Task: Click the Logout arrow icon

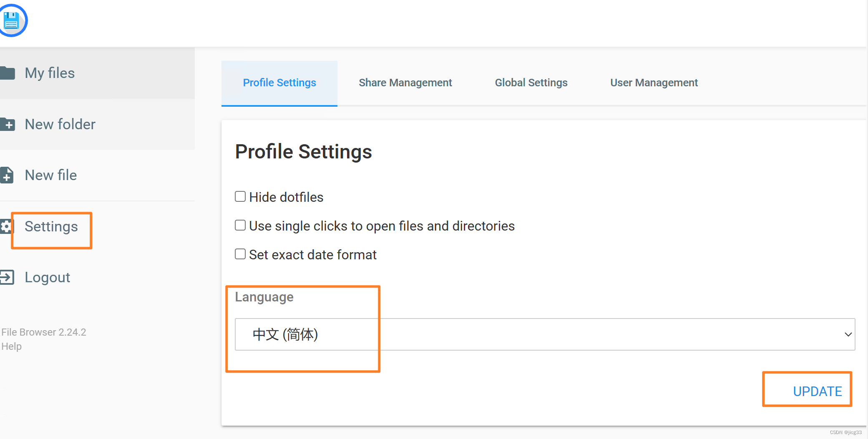Action: click(8, 277)
